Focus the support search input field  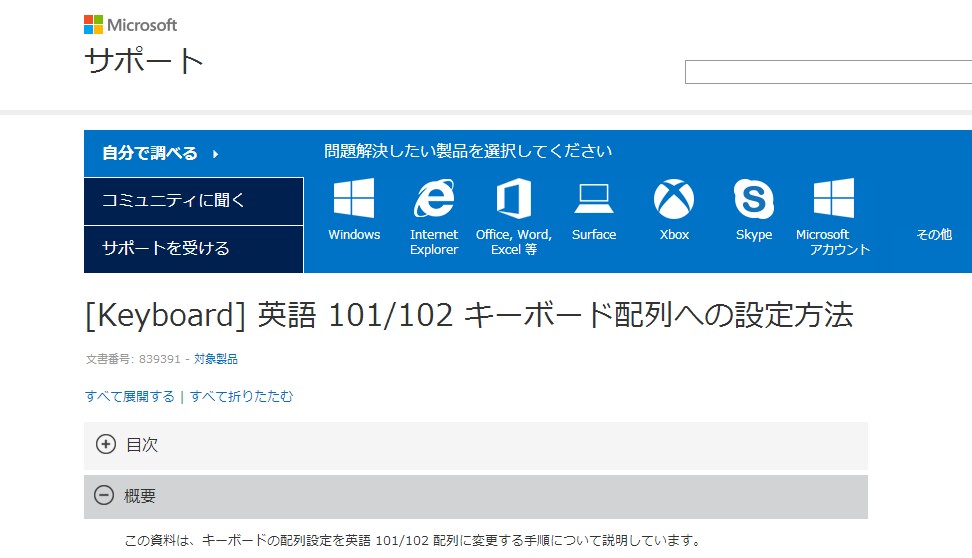[x=828, y=72]
